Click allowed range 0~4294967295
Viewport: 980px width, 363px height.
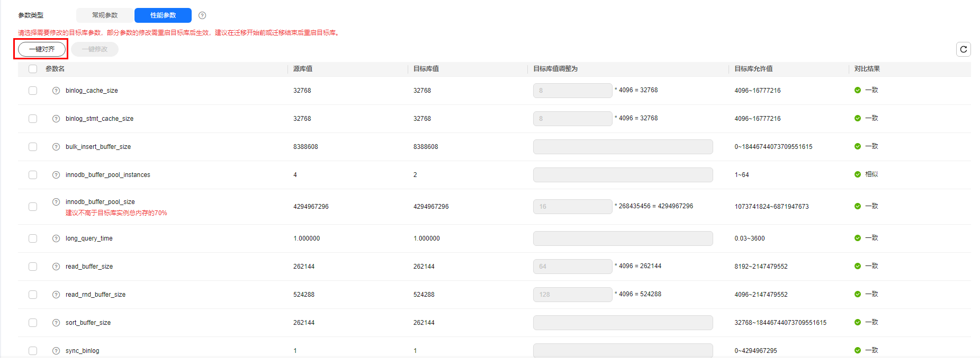click(x=756, y=351)
